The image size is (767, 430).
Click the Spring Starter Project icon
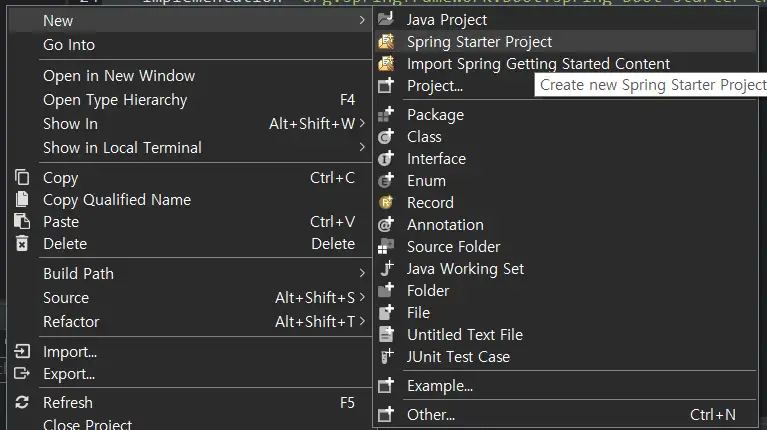[386, 42]
